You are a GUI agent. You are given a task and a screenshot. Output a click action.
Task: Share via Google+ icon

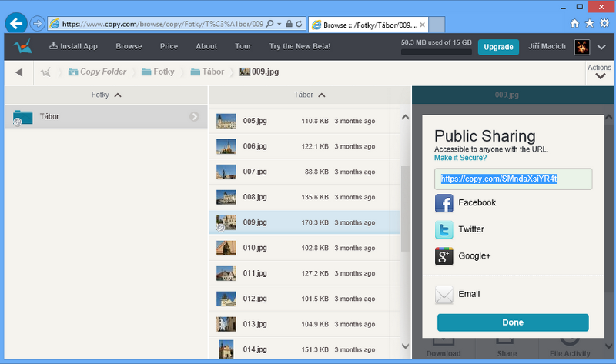pos(444,256)
